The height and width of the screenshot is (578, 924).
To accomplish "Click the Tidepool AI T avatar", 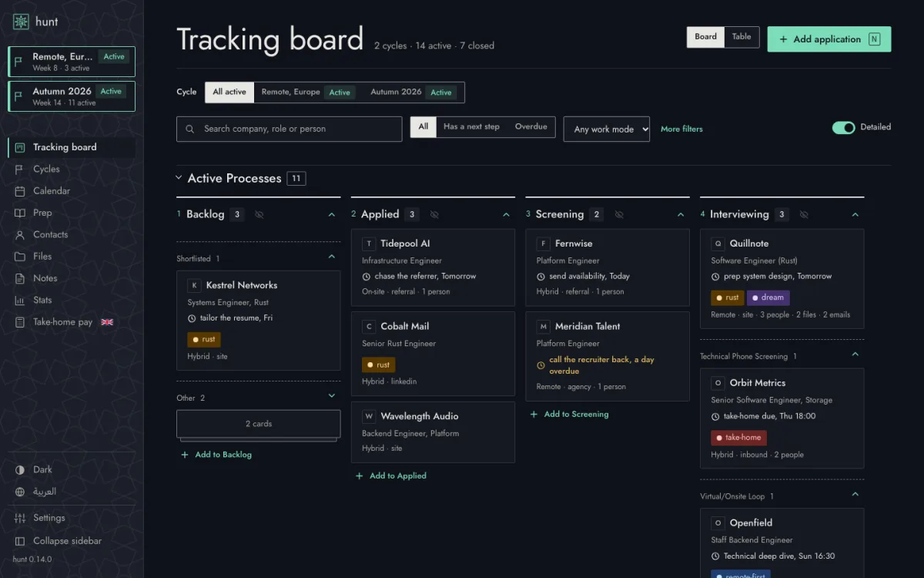I will point(369,244).
